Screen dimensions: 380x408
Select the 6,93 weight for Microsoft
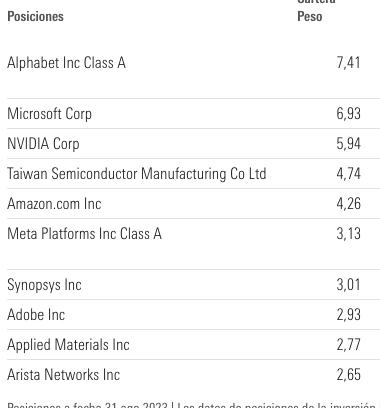click(x=348, y=113)
